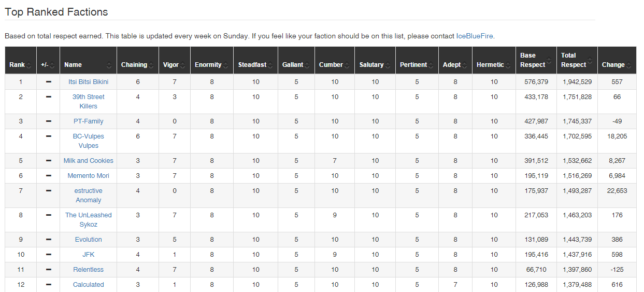644x292 pixels.
Task: Open the 39th Street Killers faction link
Action: 88,102
